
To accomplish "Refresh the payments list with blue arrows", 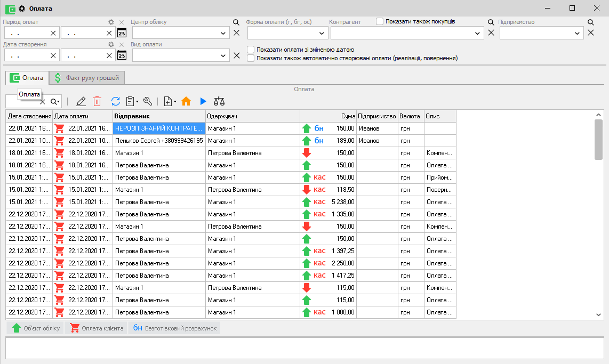I will pyautogui.click(x=116, y=101).
